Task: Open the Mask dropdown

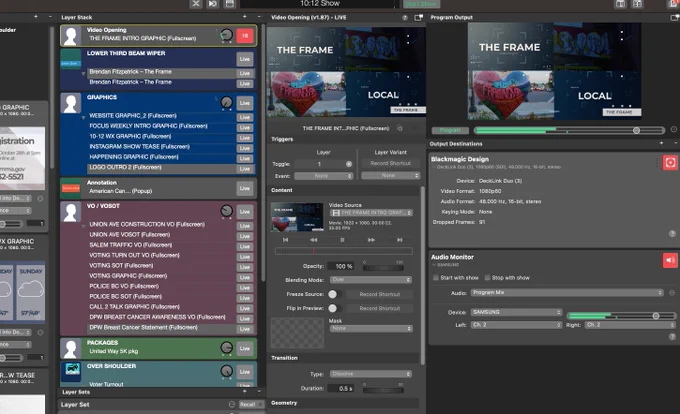Action: [371, 329]
